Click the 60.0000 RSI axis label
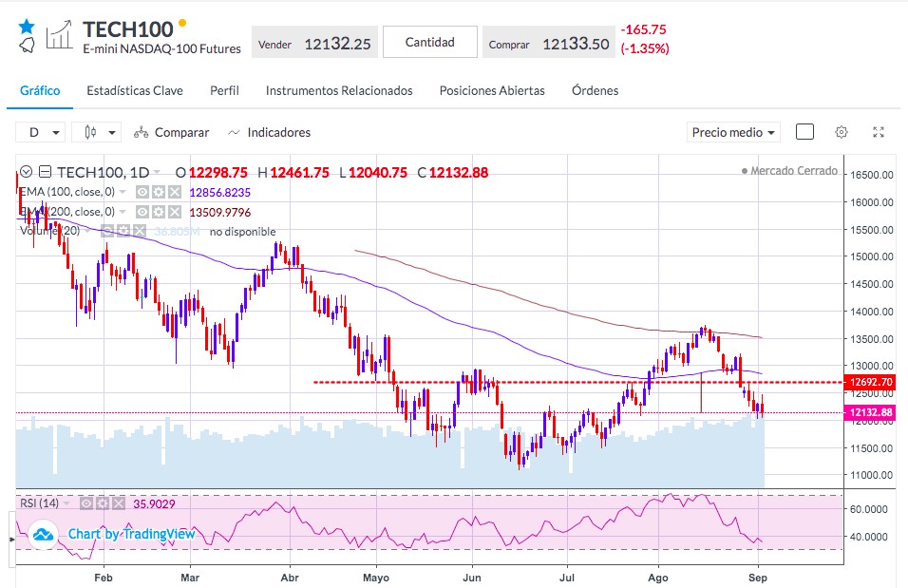The width and height of the screenshot is (908, 588). pos(869,509)
